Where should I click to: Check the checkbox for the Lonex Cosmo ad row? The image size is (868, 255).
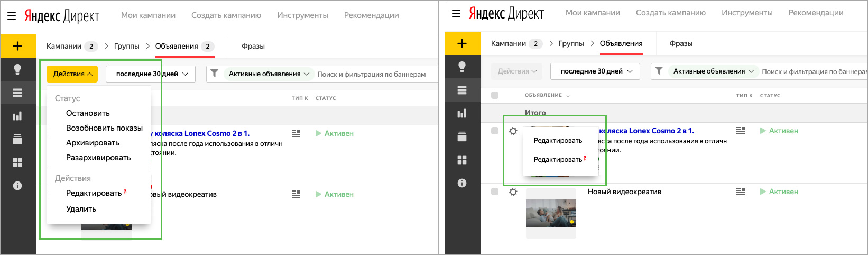click(x=495, y=131)
